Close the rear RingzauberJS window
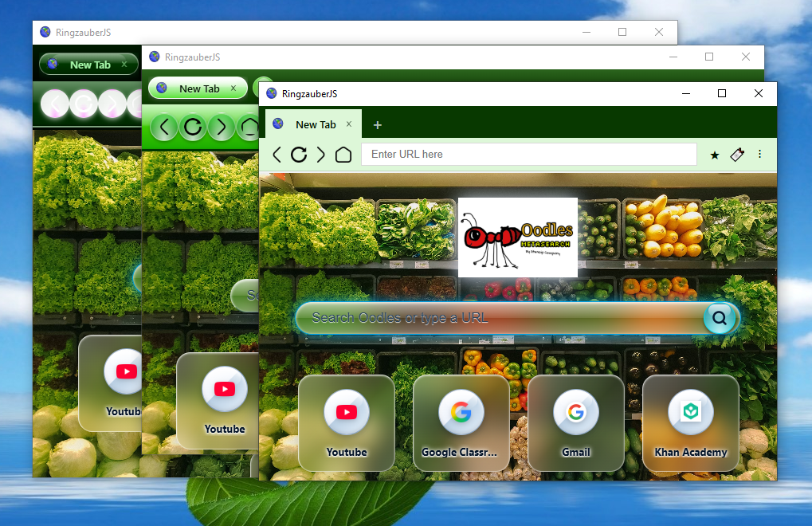Image resolution: width=812 pixels, height=526 pixels. click(659, 32)
